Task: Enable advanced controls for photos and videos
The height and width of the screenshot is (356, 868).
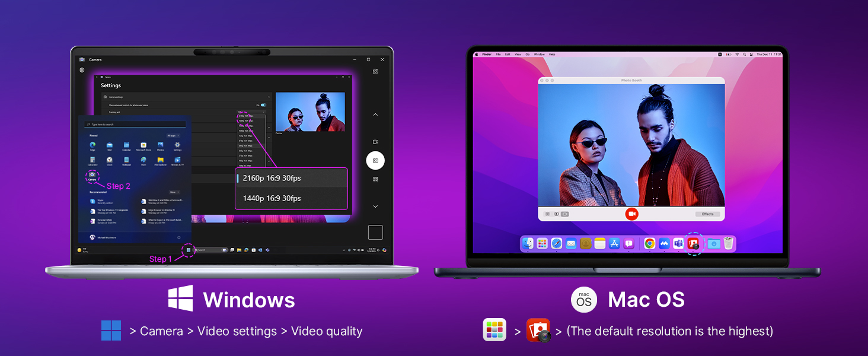Action: [263, 105]
